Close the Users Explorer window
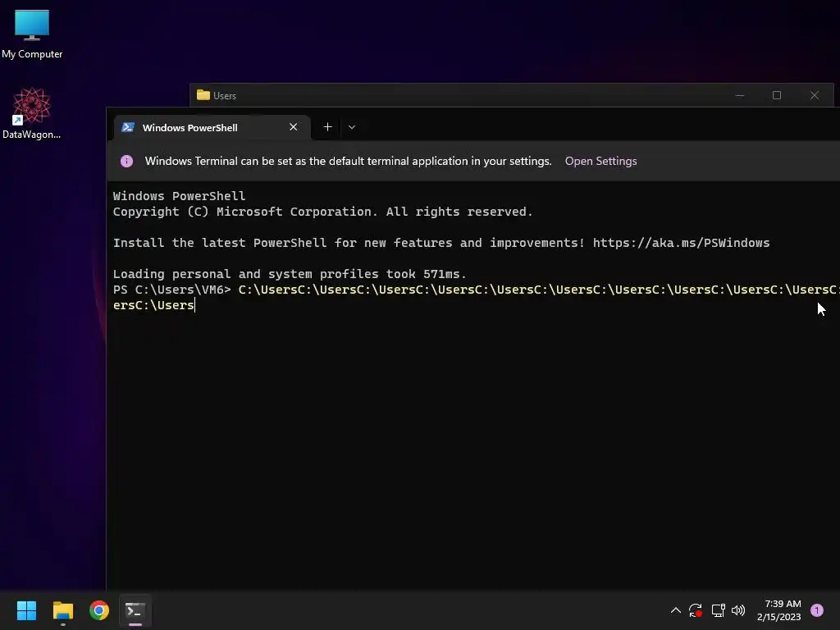 coord(815,95)
